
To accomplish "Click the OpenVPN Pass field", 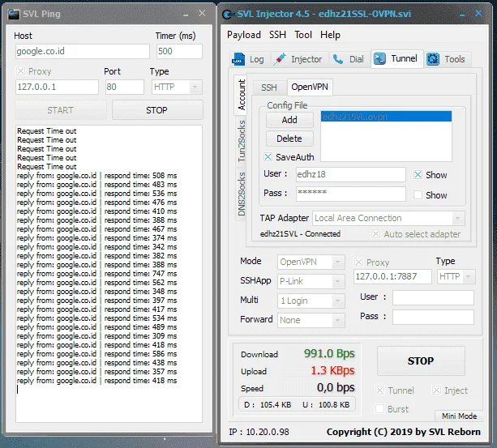I will pyautogui.click(x=351, y=194).
